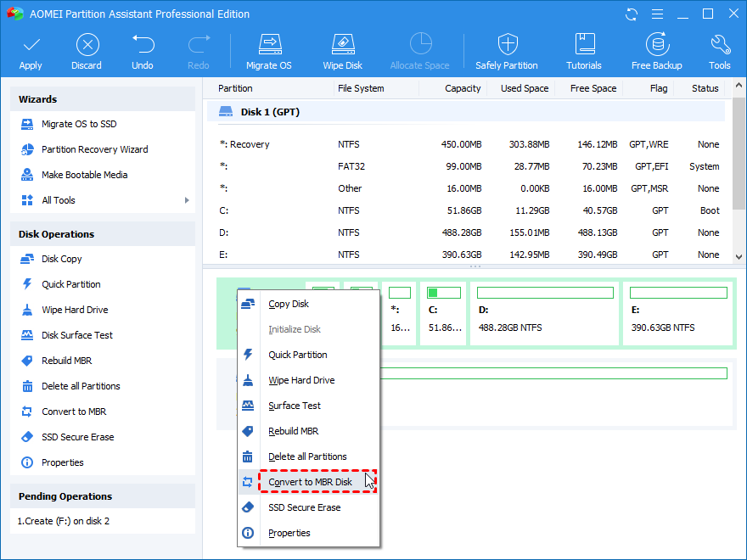Click the refresh icon in the title bar
The image size is (747, 560).
[x=630, y=14]
